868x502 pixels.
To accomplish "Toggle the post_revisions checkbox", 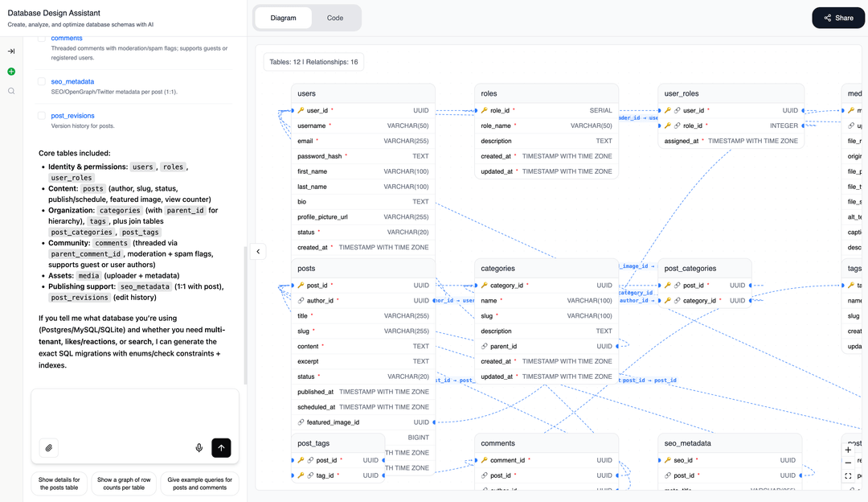I will 42,116.
